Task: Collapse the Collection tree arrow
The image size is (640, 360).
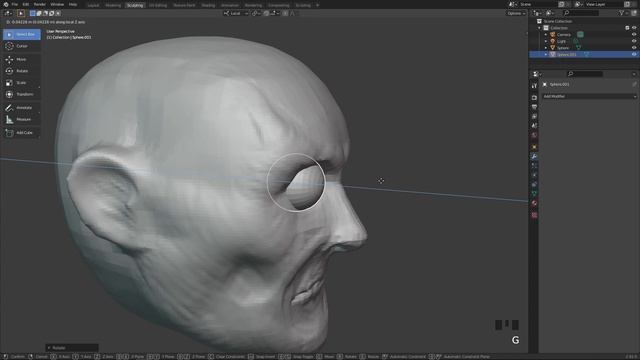Action: pyautogui.click(x=540, y=28)
